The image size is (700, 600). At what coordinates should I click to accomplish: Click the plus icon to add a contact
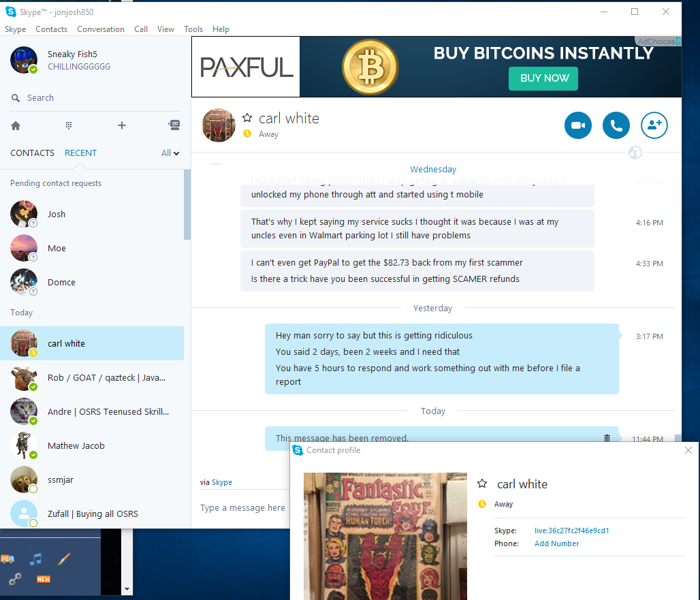pyautogui.click(x=121, y=125)
